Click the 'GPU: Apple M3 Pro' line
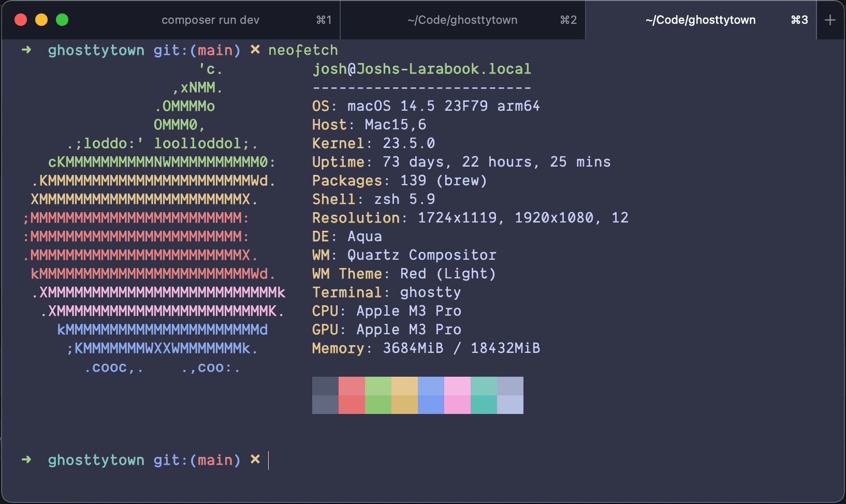 pos(387,330)
